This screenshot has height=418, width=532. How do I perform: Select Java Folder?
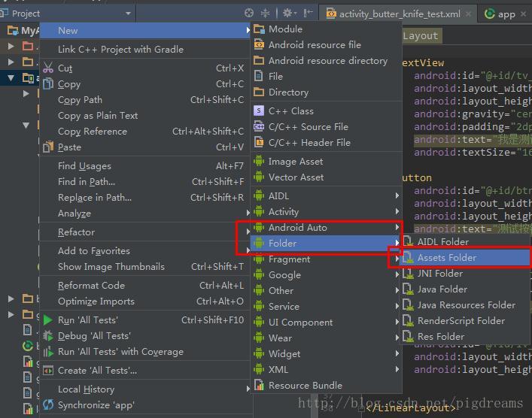coord(465,289)
